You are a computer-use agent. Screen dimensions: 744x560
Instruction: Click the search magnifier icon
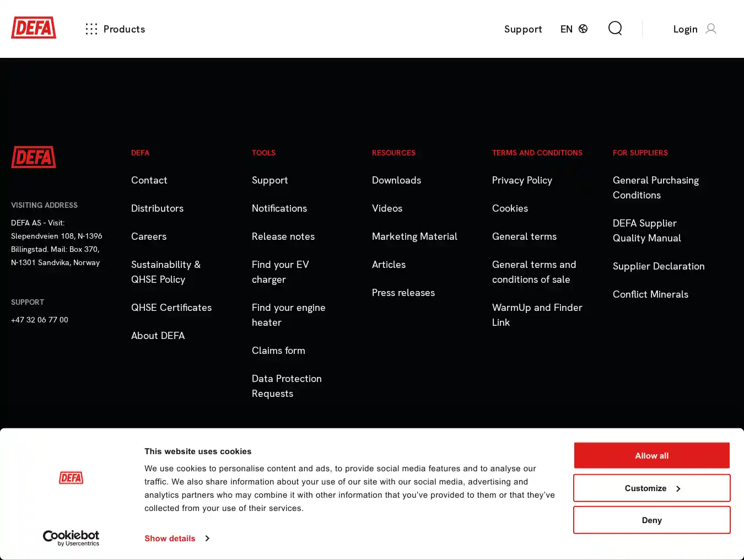[x=615, y=28]
